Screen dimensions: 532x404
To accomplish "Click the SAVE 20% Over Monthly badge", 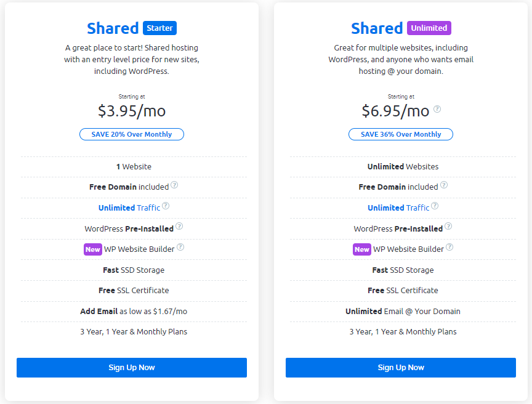I will [132, 134].
